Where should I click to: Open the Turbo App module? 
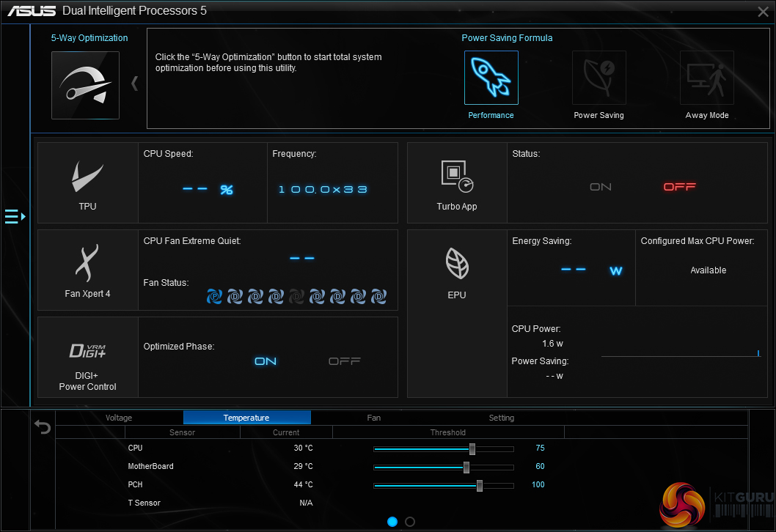tap(456, 182)
